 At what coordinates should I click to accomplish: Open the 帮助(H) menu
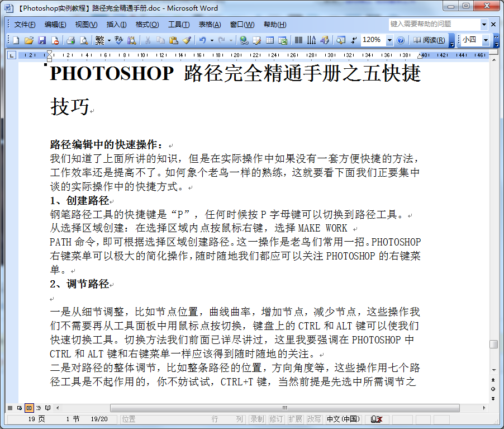click(275, 25)
